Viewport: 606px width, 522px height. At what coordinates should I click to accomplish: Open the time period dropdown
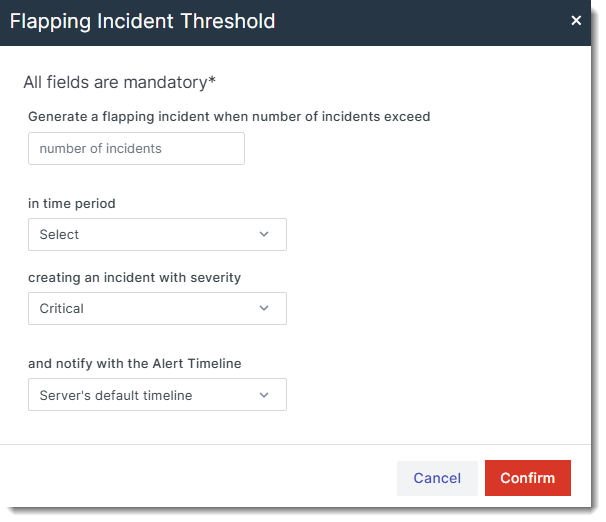point(157,234)
